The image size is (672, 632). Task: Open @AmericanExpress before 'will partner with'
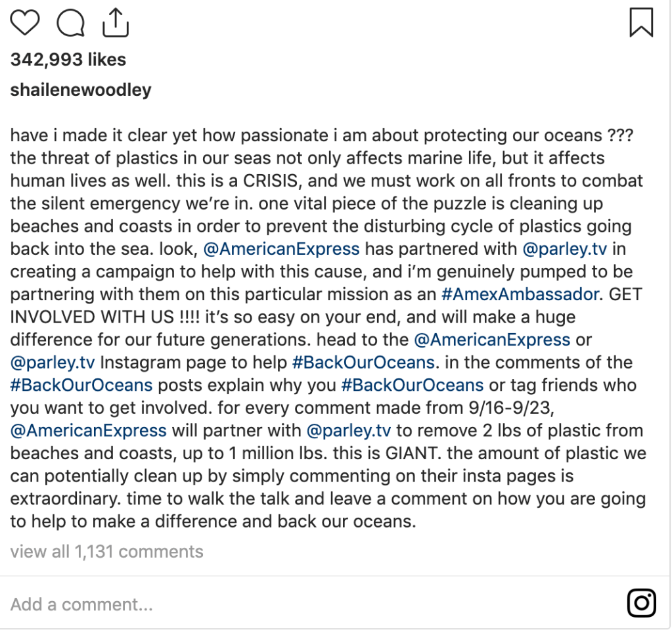(89, 431)
